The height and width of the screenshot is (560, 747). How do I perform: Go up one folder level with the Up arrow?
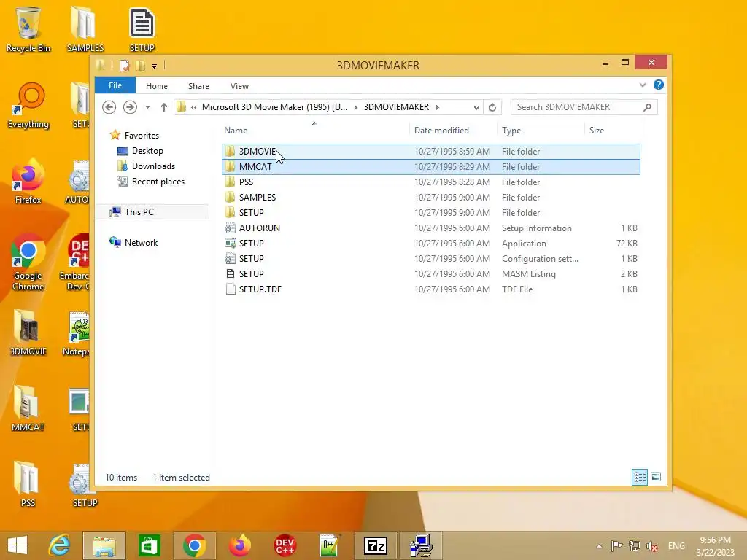pos(164,107)
